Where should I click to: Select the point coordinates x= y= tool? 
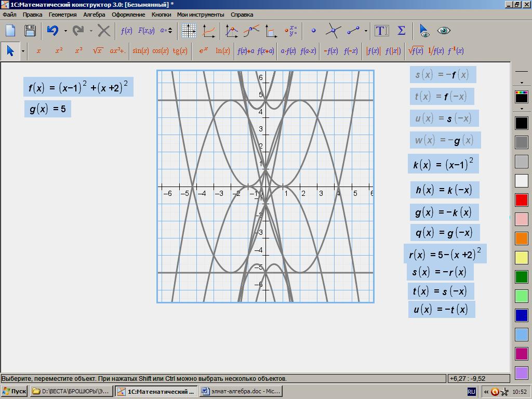(291, 31)
